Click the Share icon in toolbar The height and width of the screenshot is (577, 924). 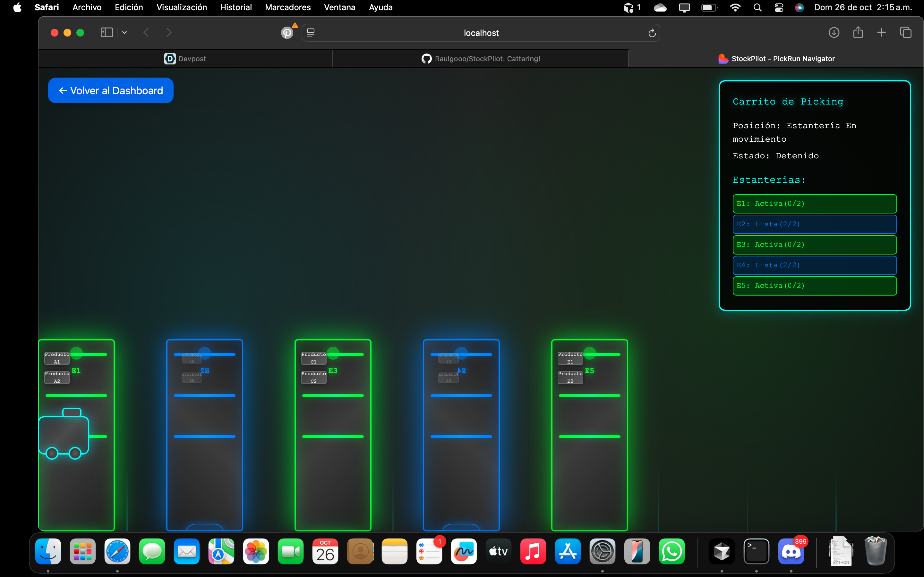[858, 32]
